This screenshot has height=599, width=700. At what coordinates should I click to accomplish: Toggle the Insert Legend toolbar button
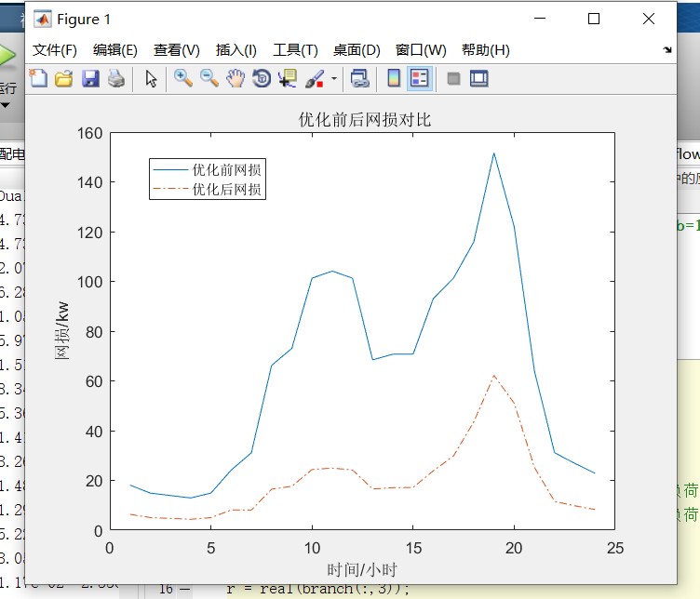(420, 78)
